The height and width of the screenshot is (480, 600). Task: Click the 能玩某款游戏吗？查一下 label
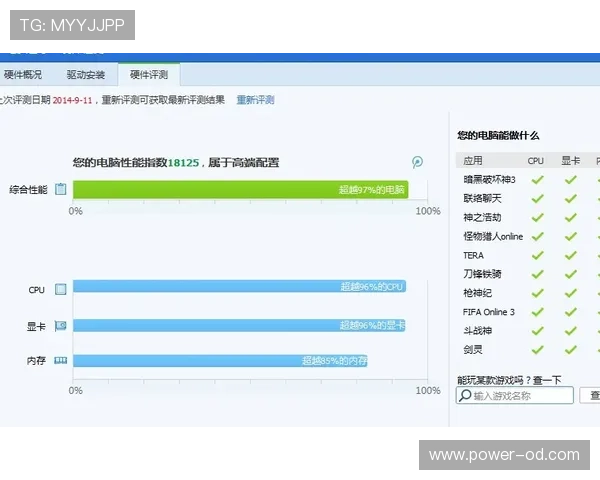pos(509,380)
